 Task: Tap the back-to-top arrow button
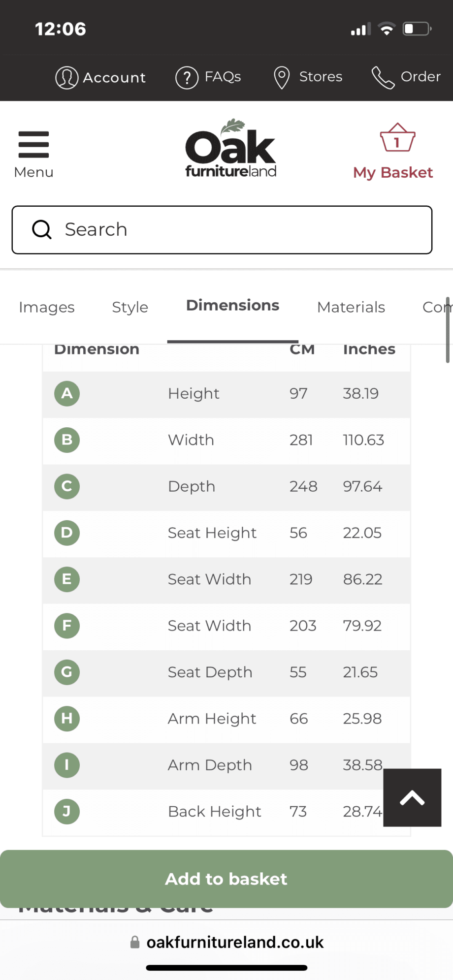412,797
